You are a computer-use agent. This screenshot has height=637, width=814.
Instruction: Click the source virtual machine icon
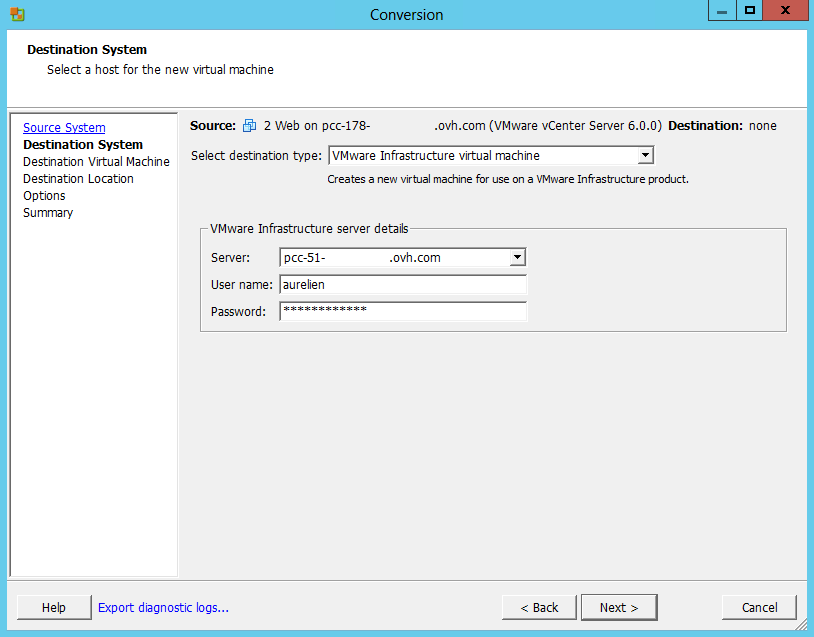(x=250, y=126)
